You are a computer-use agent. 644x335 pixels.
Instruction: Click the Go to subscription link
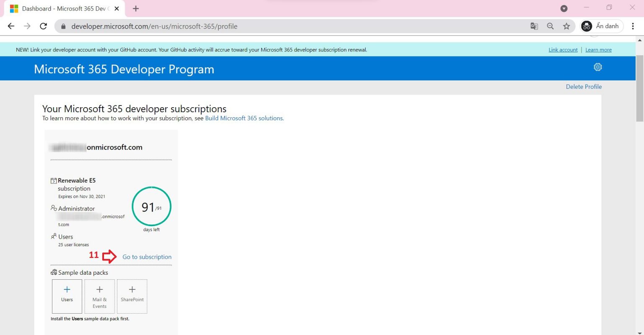(147, 257)
